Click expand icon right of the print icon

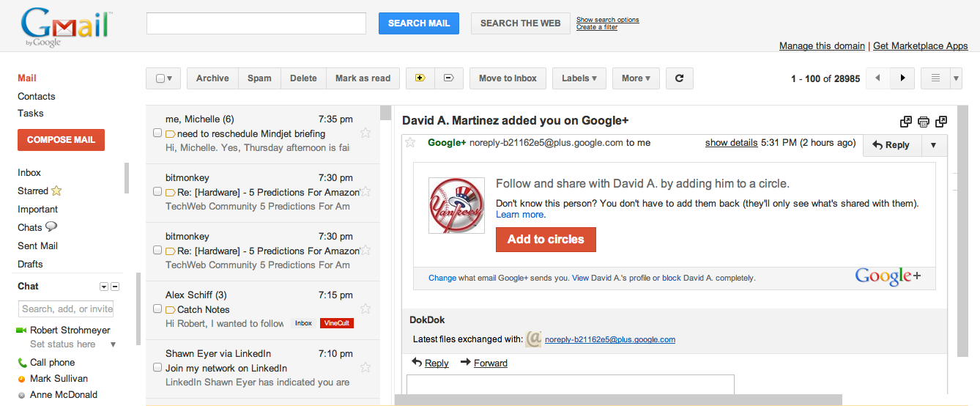pos(941,122)
